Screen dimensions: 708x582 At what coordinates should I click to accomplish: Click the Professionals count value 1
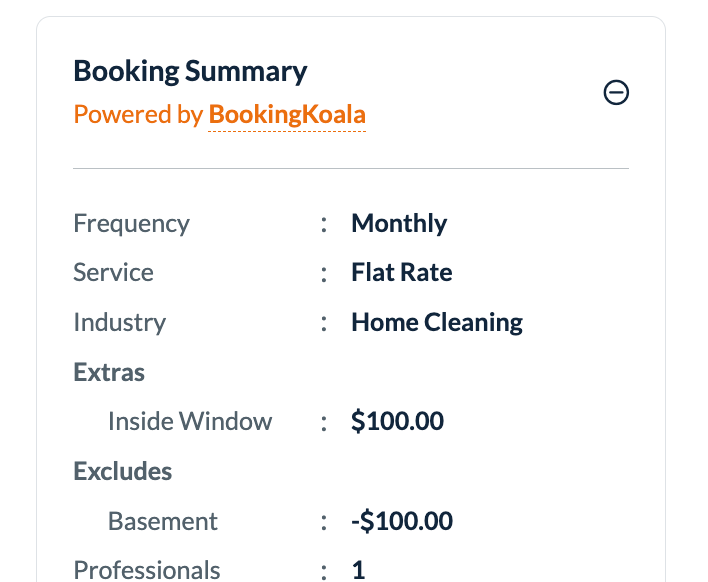pyautogui.click(x=358, y=570)
